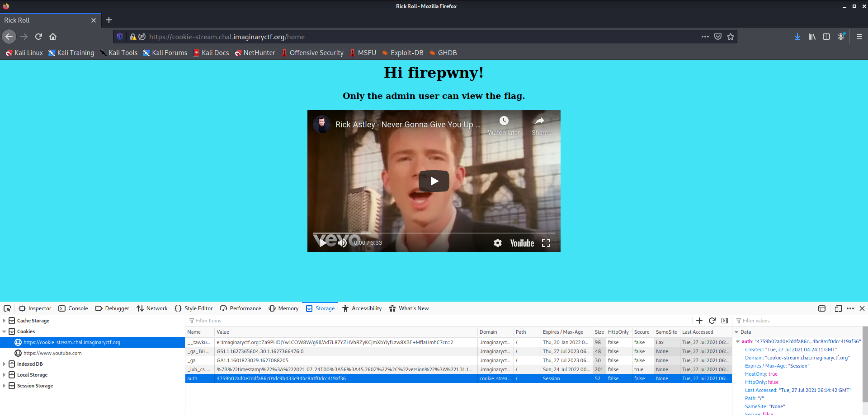Open the Debugger tab
Viewport: 868px width, 415px height.
pos(112,308)
